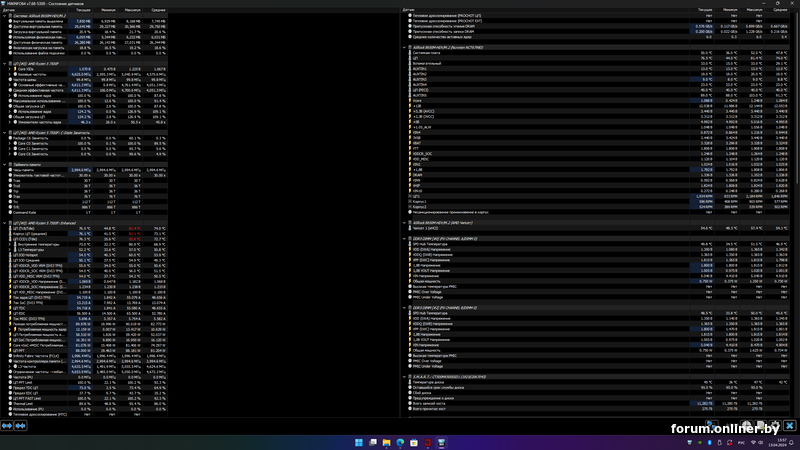Screen dimensions: 800x450
Task: Launch Microsoft Edge from taskbar
Action: 400,442
